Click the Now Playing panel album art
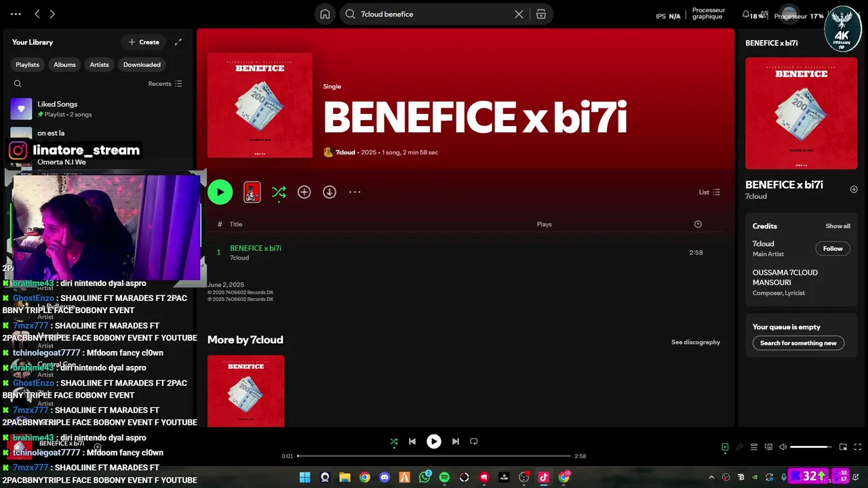 click(802, 113)
